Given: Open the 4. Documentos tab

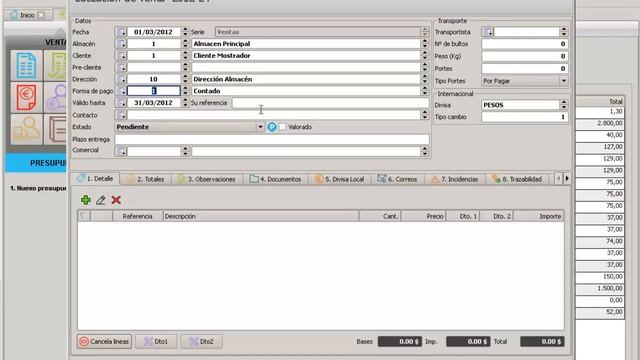Looking at the screenshot, I should click(276, 179).
